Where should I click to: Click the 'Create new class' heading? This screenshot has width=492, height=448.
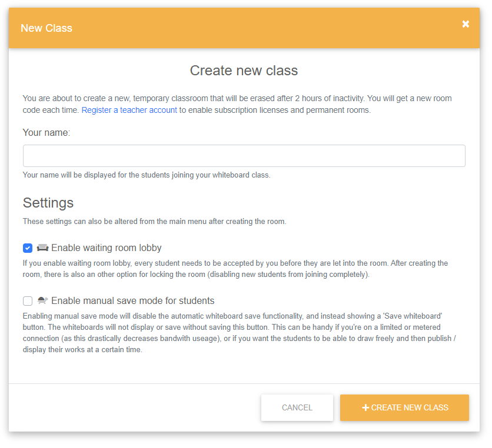(x=244, y=71)
